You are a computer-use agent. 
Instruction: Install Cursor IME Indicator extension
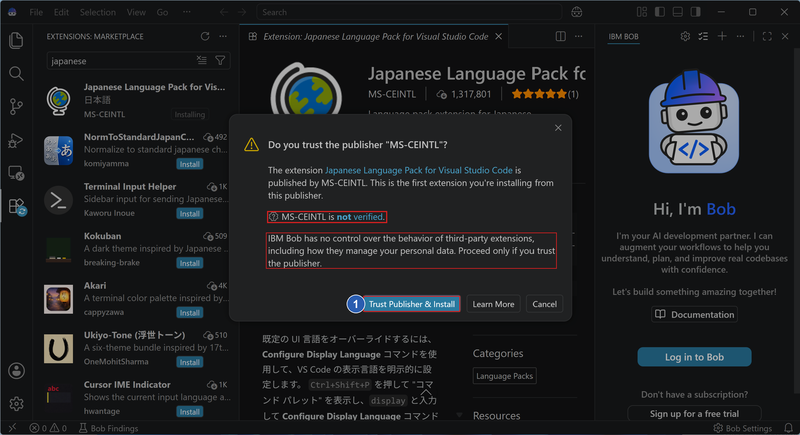[190, 411]
